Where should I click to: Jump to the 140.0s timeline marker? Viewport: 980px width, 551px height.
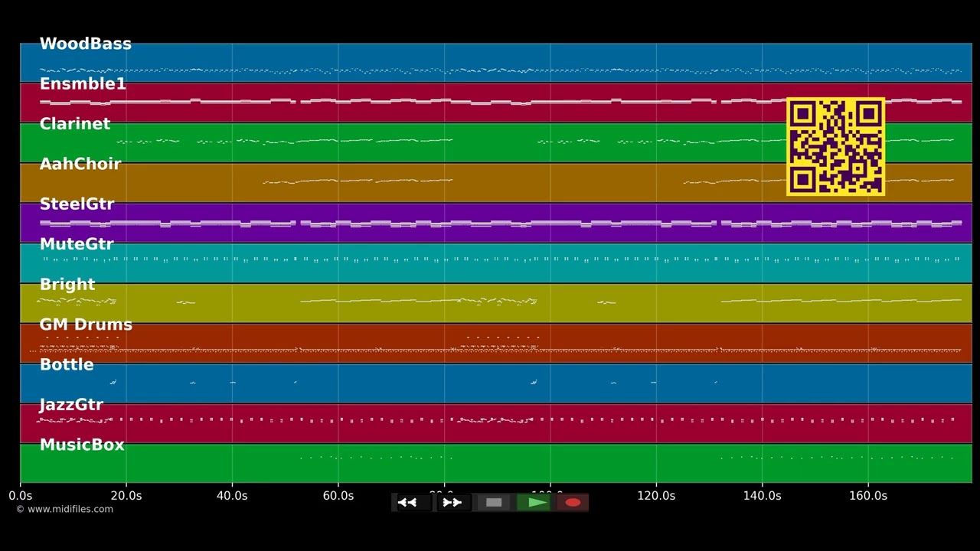762,496
